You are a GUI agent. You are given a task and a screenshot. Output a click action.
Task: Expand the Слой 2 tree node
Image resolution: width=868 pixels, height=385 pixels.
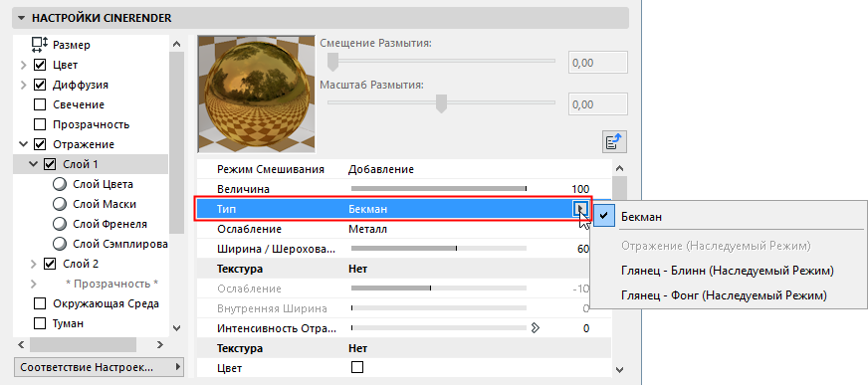click(33, 264)
